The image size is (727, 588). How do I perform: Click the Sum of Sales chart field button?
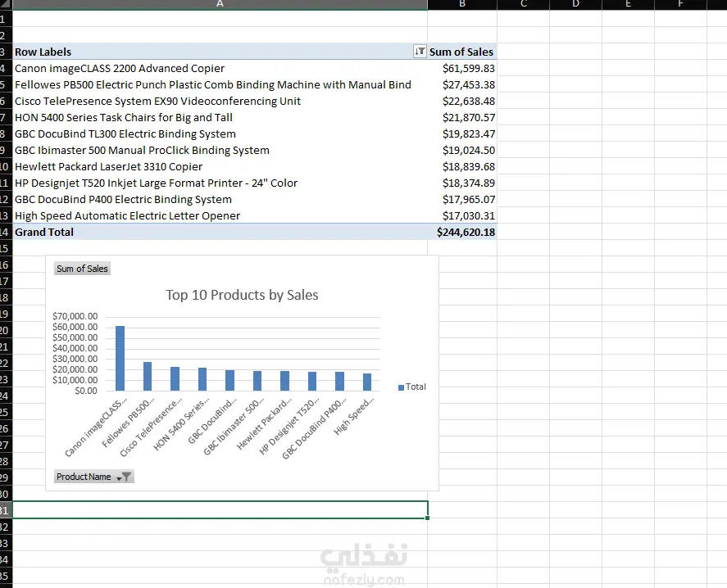(x=82, y=269)
